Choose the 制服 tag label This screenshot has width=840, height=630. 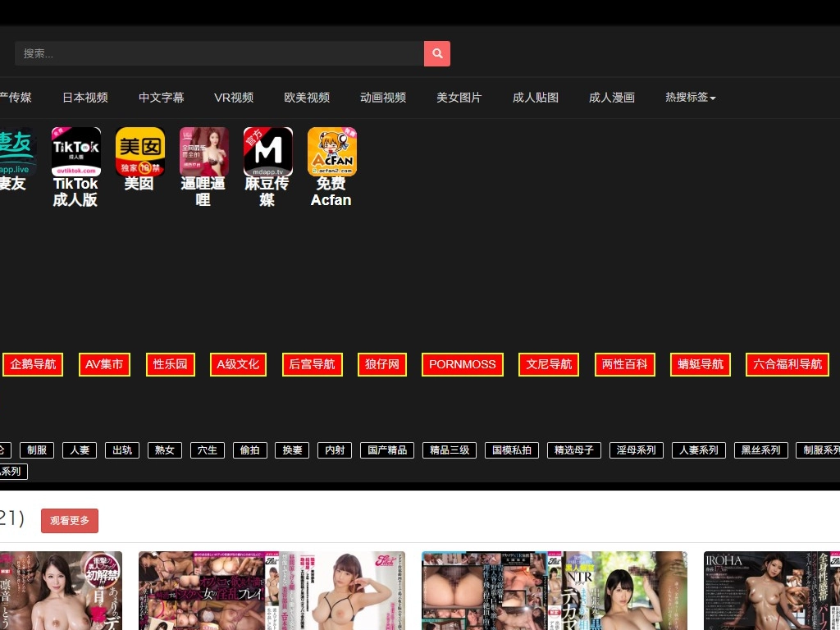pos(37,450)
